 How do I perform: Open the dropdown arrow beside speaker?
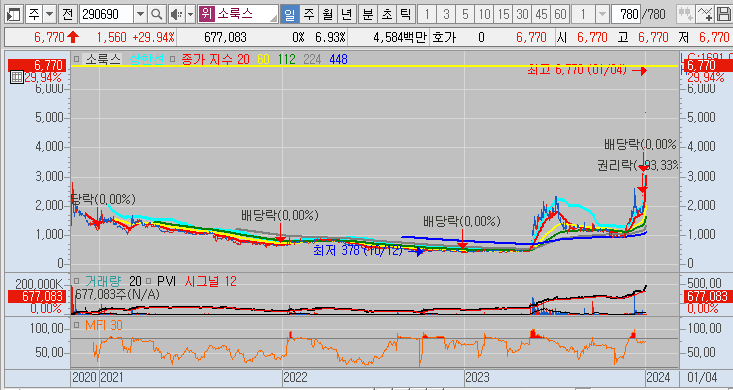click(190, 14)
